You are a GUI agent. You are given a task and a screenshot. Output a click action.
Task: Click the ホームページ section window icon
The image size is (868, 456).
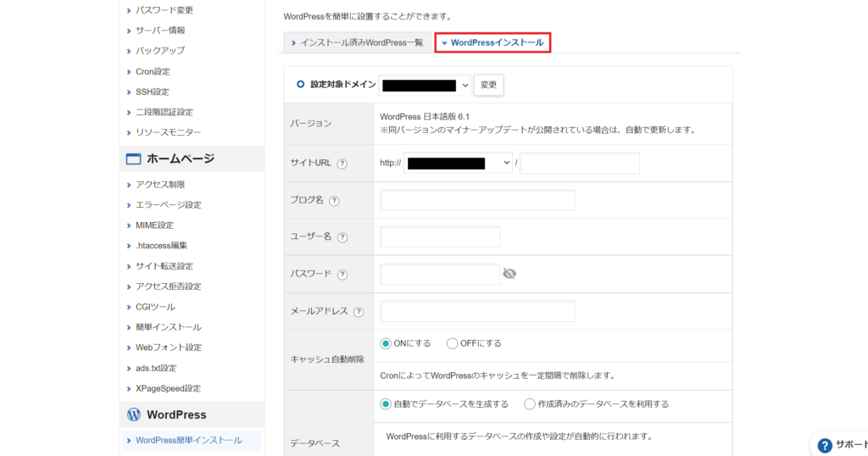[133, 158]
